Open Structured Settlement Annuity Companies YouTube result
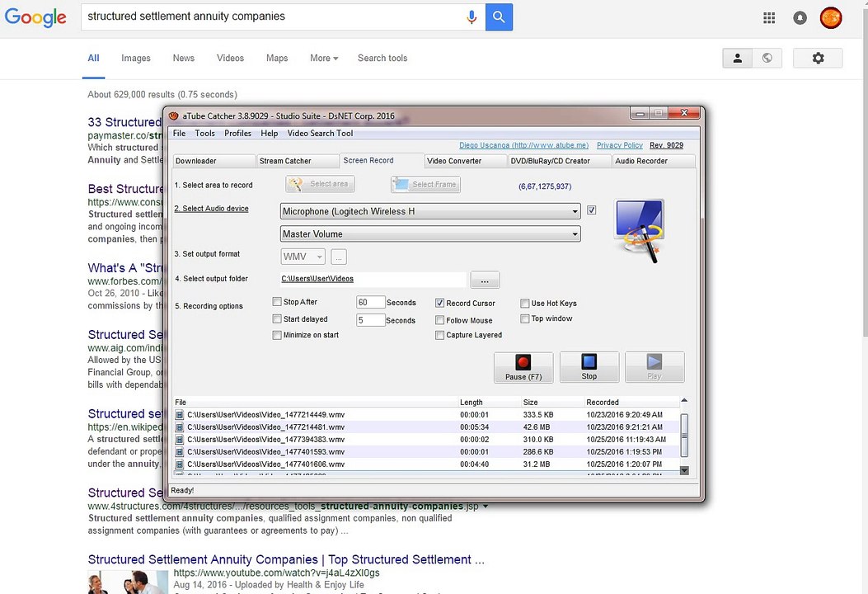The image size is (868, 594). 286,559
